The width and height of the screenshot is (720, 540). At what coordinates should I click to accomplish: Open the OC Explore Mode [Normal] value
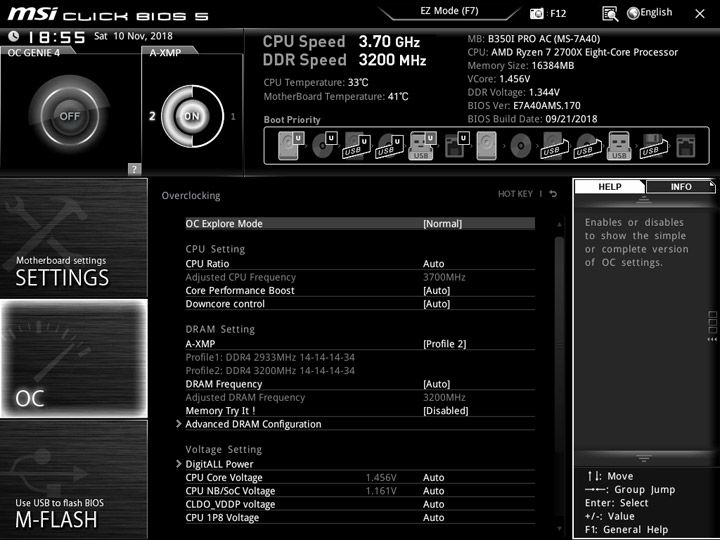coord(442,224)
